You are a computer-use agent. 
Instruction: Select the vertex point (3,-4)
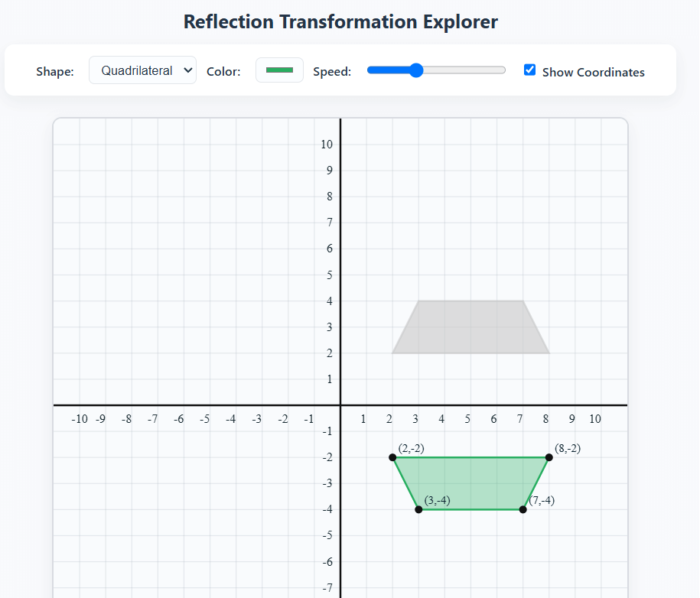coord(418,509)
